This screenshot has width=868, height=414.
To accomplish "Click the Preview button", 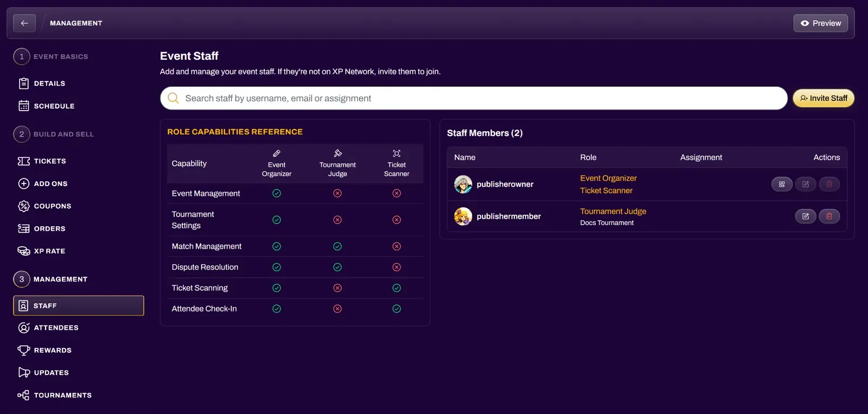I will tap(820, 23).
